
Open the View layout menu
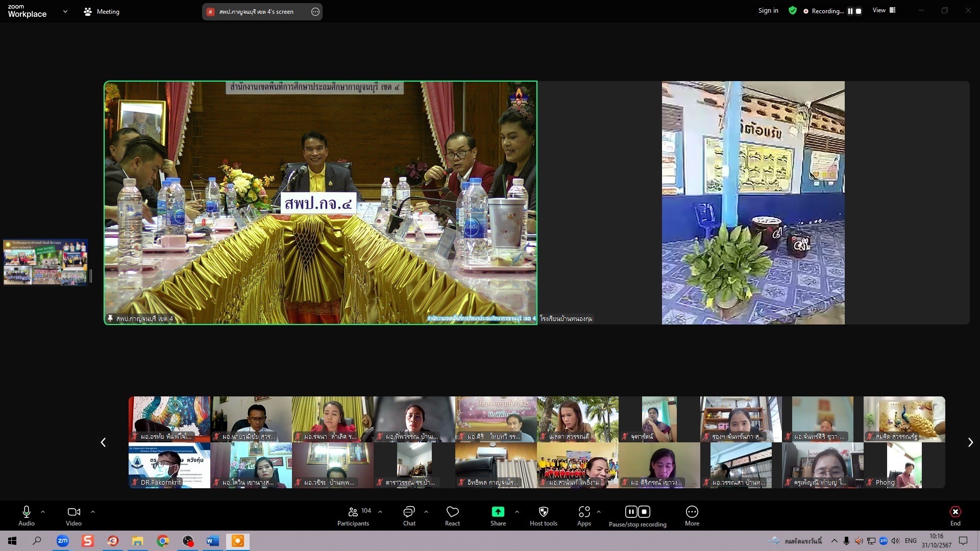pyautogui.click(x=884, y=10)
